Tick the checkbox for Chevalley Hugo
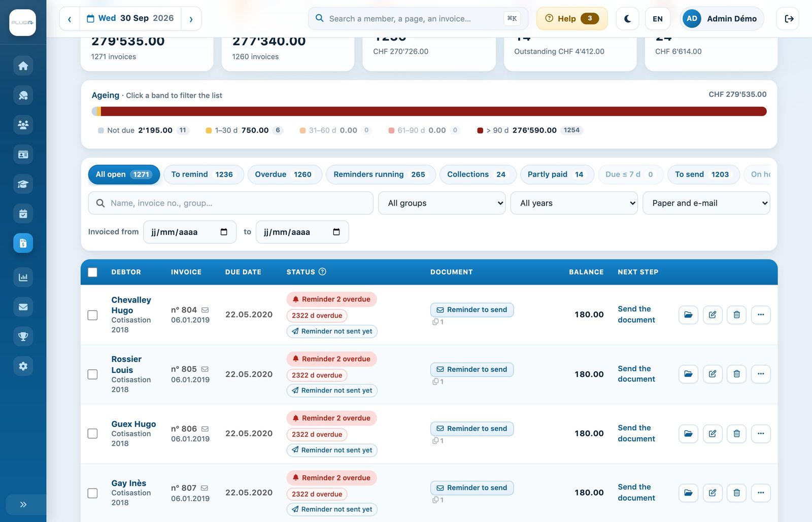The width and height of the screenshot is (812, 522). pyautogui.click(x=92, y=315)
